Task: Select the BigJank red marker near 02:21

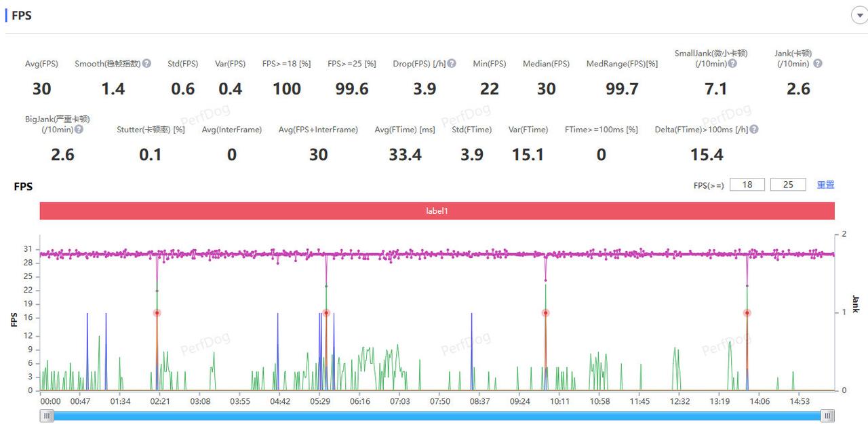Action: click(157, 313)
